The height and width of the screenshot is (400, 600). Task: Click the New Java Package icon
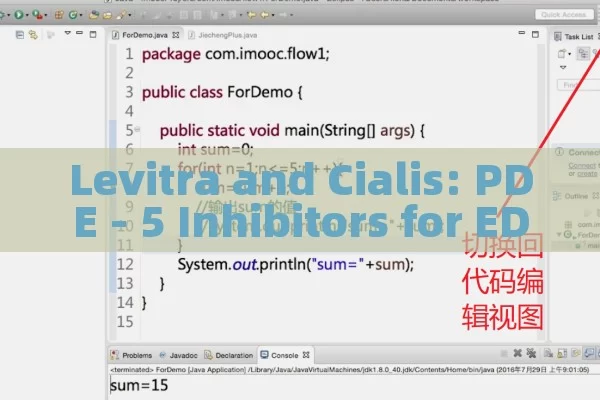coord(59,15)
